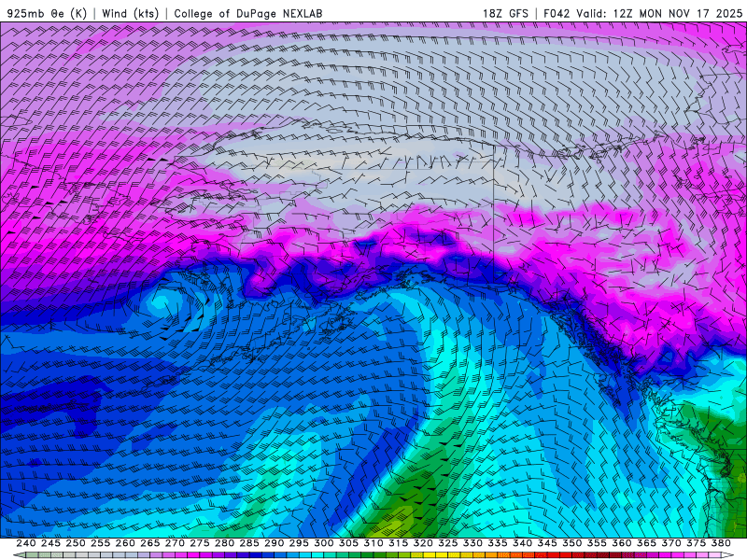Click the 365 value on the color scale
The height and width of the screenshot is (560, 747).
pos(646,543)
